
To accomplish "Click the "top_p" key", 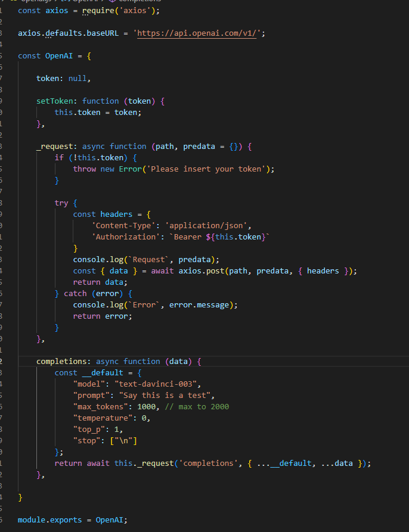I will point(89,429).
